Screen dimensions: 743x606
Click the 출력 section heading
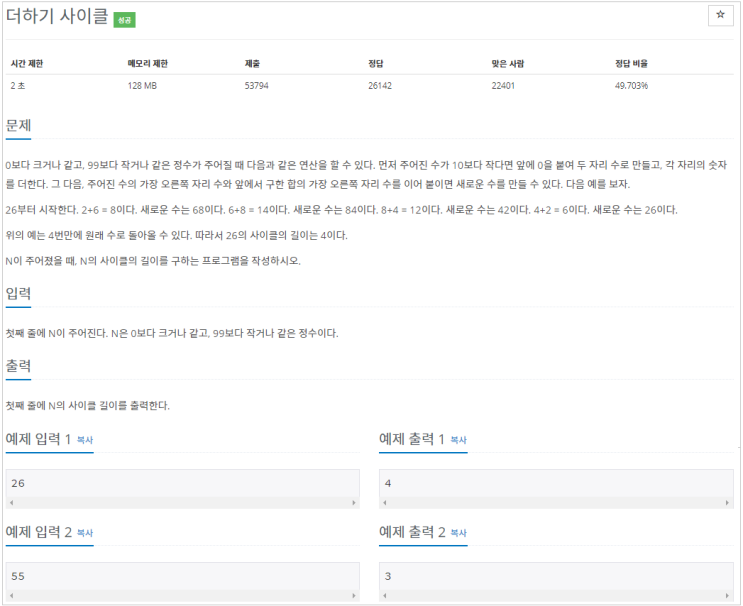[18, 366]
